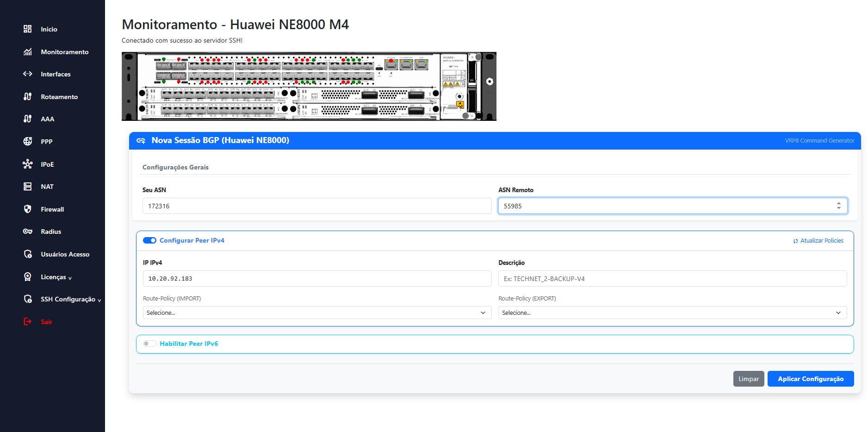
Task: Click the VRP8 Command Generator text
Action: pyautogui.click(x=819, y=141)
